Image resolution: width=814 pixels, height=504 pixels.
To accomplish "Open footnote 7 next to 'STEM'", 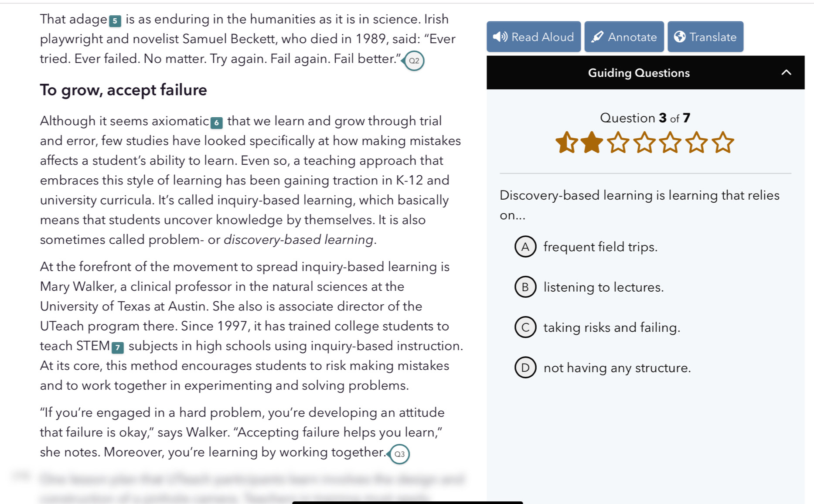I will 118,348.
